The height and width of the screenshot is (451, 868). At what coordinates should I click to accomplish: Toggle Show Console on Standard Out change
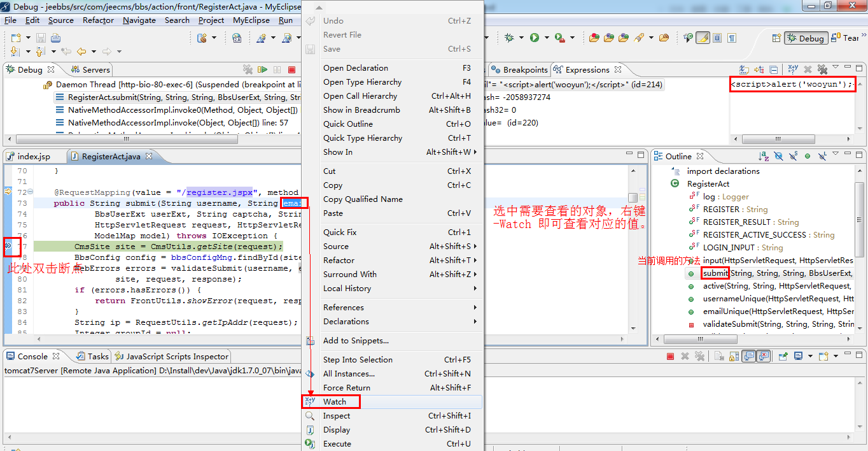pyautogui.click(x=749, y=356)
